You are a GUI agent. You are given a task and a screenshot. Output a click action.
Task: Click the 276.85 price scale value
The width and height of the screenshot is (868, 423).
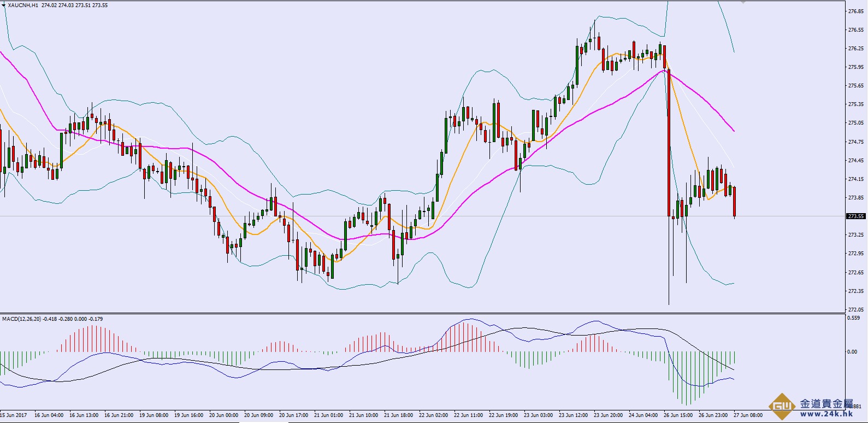coord(855,11)
